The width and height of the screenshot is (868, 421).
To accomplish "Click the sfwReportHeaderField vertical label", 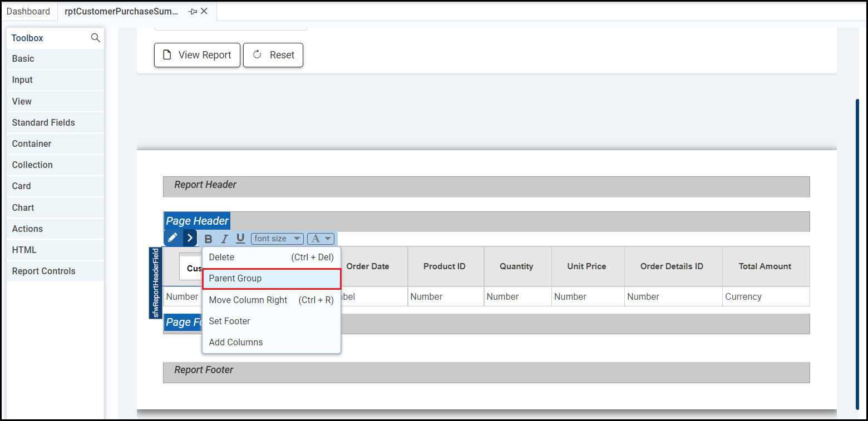I will tap(156, 283).
